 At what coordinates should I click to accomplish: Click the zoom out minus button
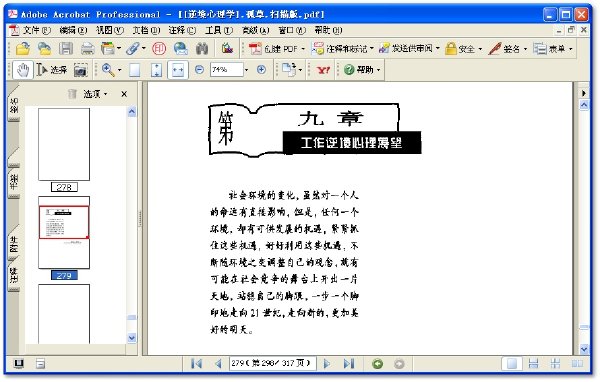pyautogui.click(x=199, y=70)
